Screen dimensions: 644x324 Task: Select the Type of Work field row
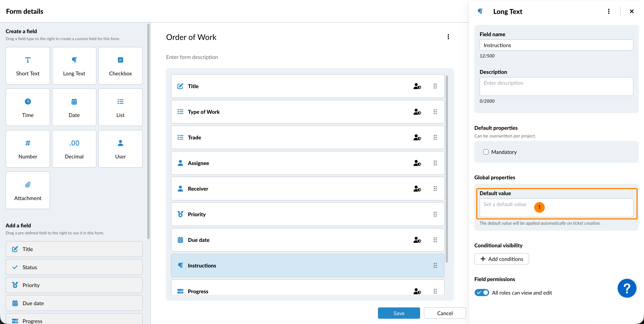click(307, 112)
